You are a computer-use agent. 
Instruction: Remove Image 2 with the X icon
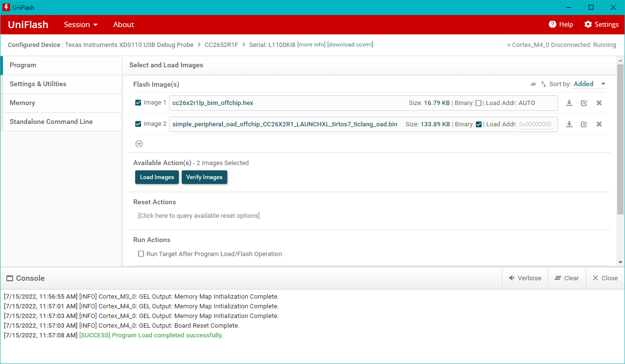(599, 124)
